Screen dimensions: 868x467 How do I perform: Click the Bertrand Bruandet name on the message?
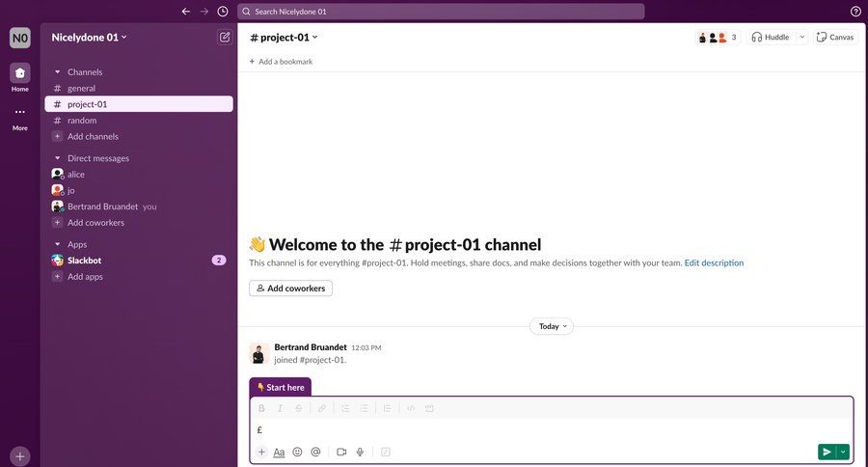tap(311, 346)
